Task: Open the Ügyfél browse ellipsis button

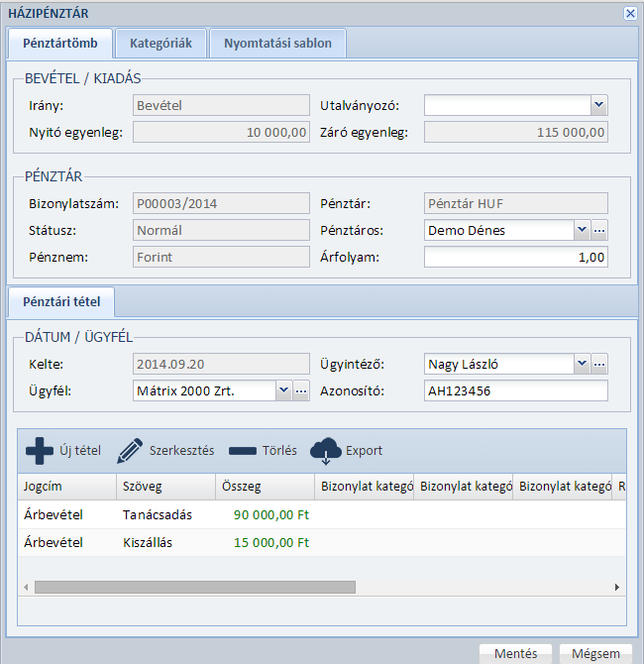Action: coord(302,390)
